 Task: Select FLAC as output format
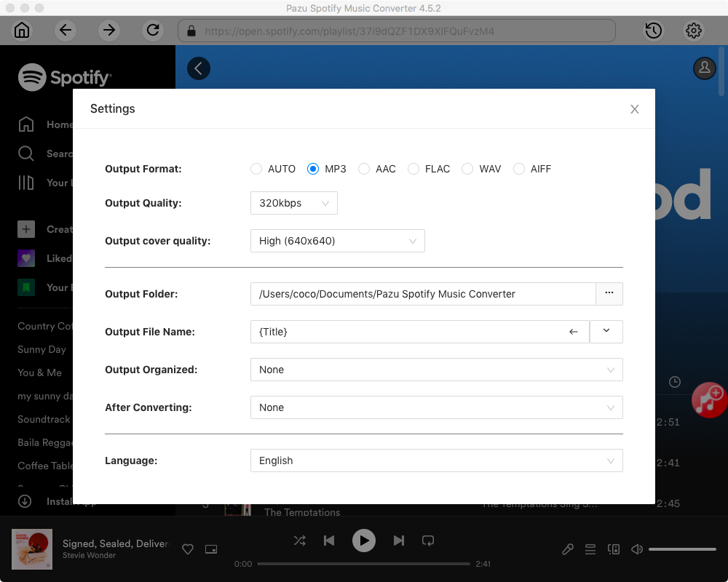[414, 169]
